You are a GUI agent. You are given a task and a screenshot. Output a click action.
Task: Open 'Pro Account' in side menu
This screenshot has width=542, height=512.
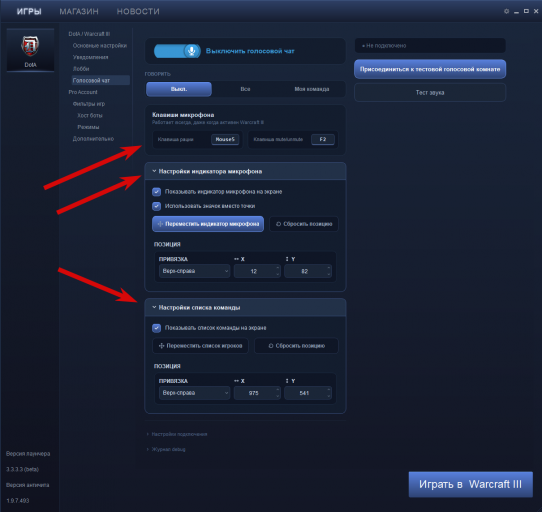83,92
